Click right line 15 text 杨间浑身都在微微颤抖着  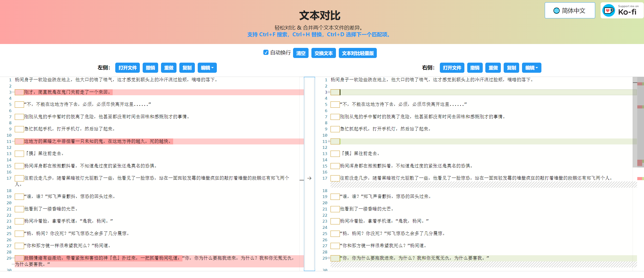point(366,166)
